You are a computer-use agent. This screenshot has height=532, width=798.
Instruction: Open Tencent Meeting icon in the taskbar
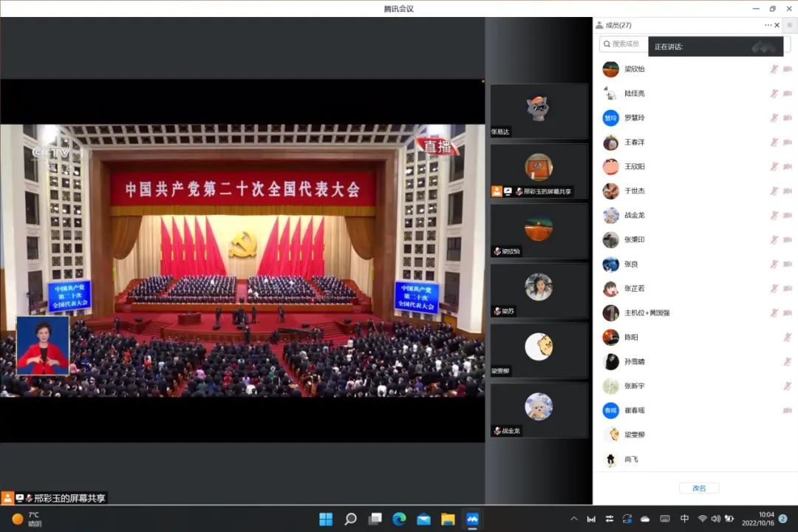tap(472, 519)
